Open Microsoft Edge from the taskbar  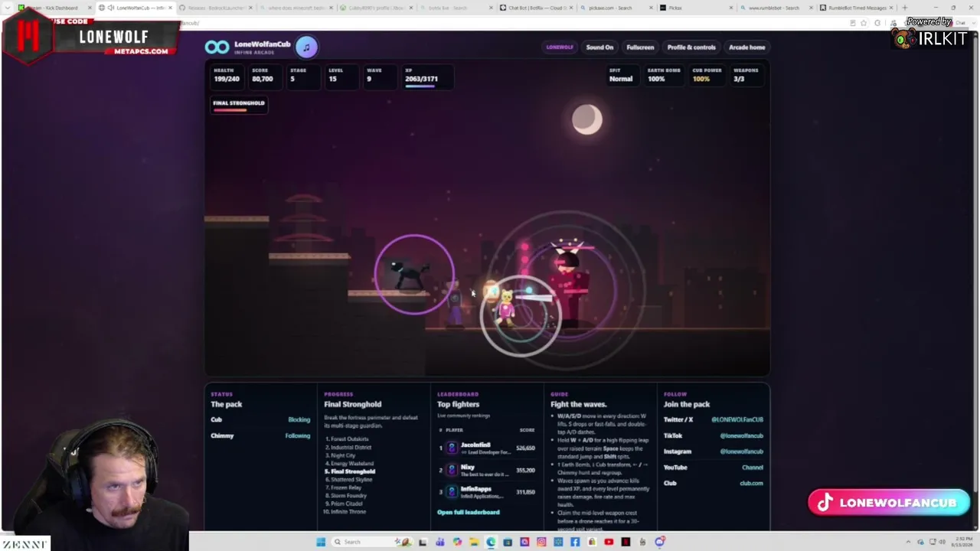(x=491, y=542)
